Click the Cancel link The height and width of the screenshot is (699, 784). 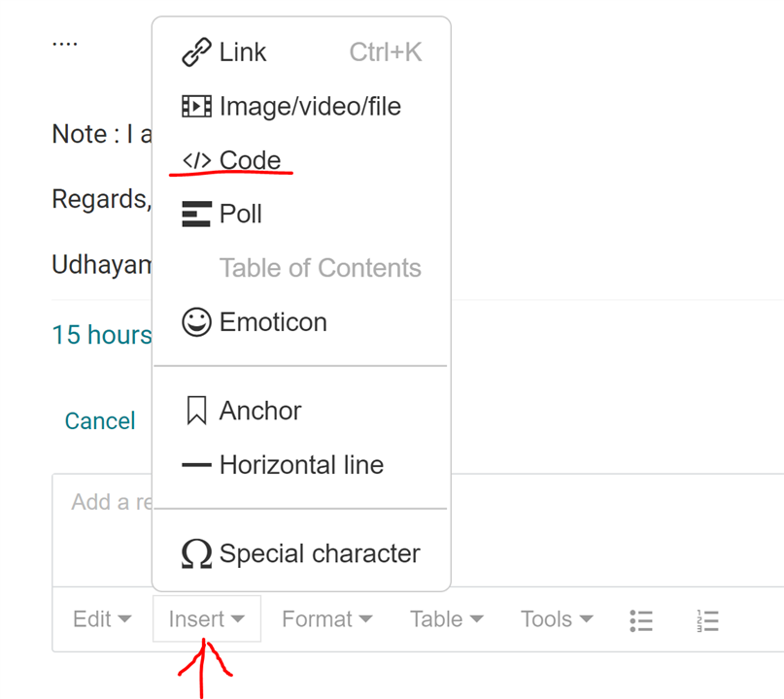tap(100, 420)
